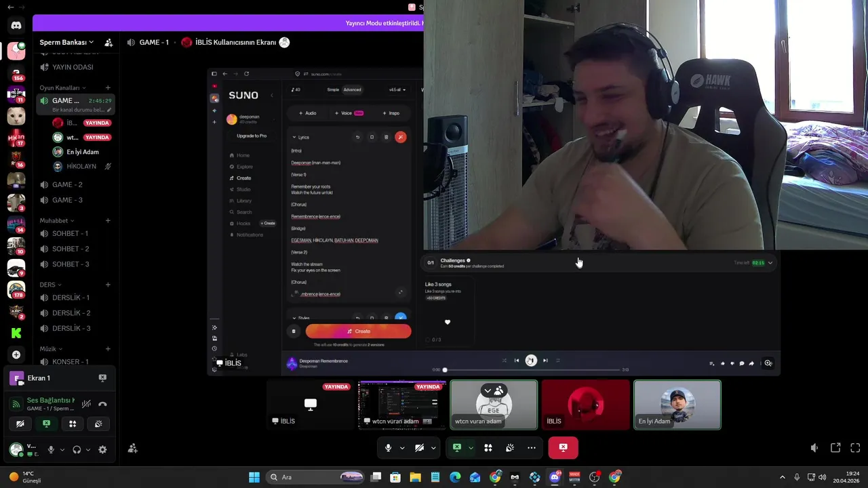Select the En İyi Adam participant tile
Viewport: 868px width, 488px height.
click(x=677, y=405)
